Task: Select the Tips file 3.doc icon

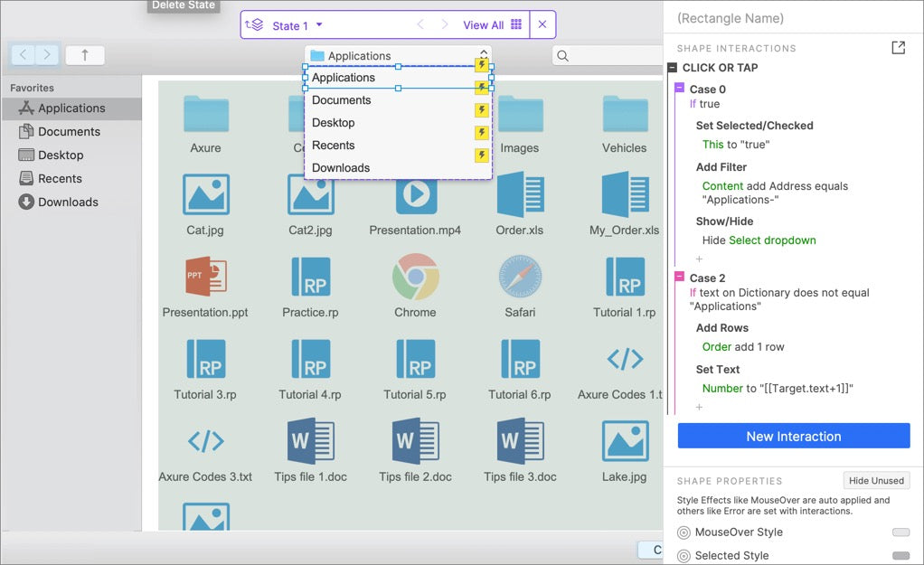Action: pyautogui.click(x=521, y=440)
